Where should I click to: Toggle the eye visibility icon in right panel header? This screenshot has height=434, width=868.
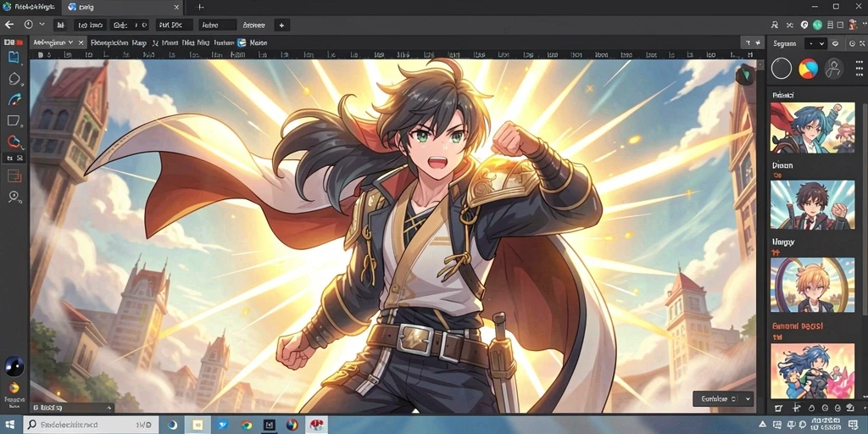point(835,43)
